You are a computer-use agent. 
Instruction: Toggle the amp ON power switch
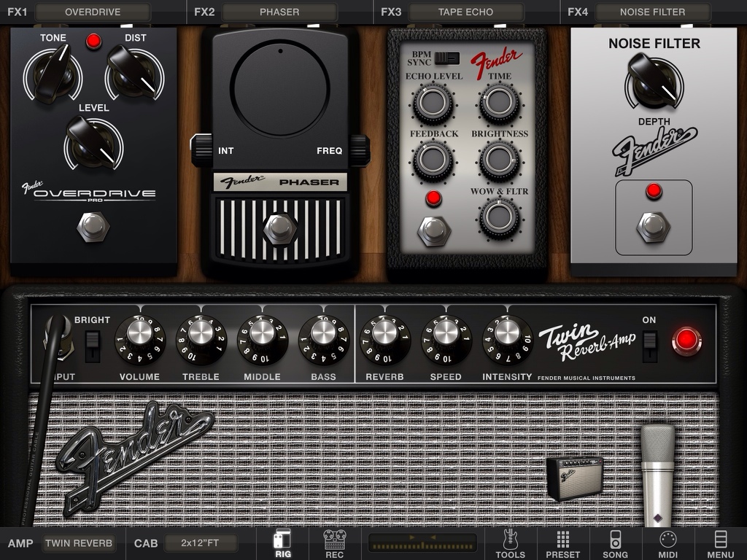tap(649, 345)
